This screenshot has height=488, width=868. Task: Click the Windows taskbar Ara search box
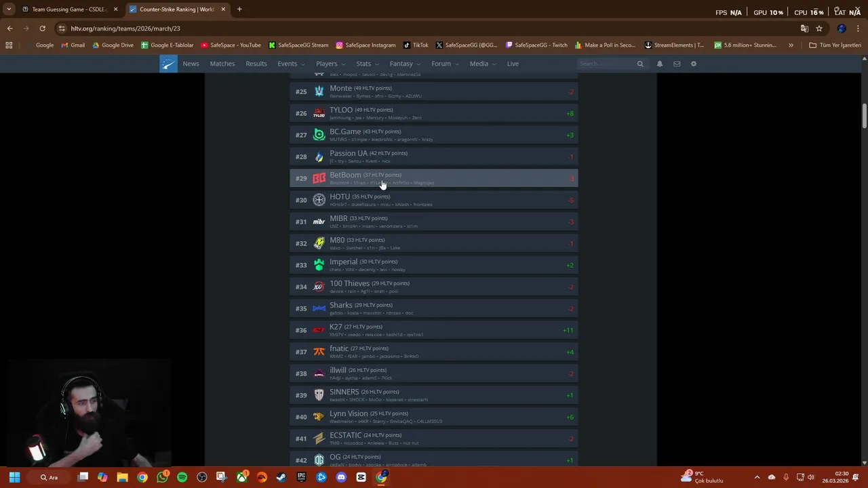click(49, 477)
